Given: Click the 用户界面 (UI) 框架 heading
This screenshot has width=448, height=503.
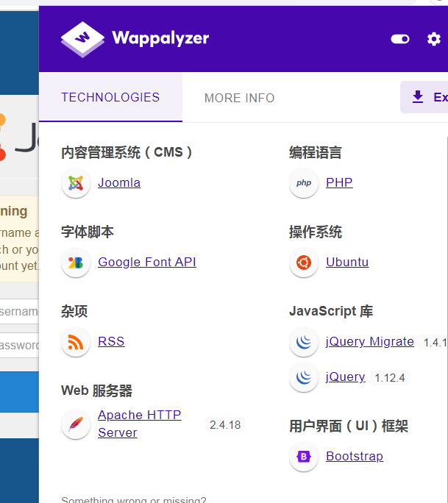Looking at the screenshot, I should tap(349, 426).
